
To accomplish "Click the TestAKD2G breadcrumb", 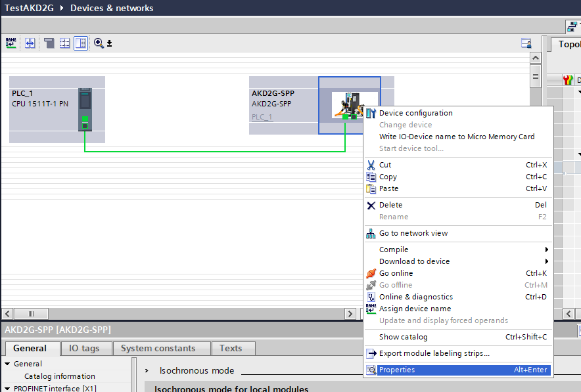I will (x=29, y=8).
